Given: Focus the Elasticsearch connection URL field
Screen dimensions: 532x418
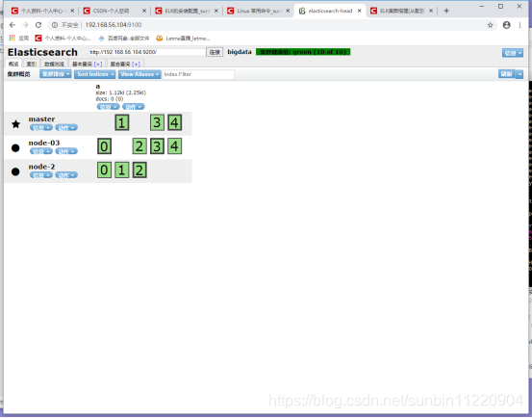Looking at the screenshot, I should [x=147, y=52].
